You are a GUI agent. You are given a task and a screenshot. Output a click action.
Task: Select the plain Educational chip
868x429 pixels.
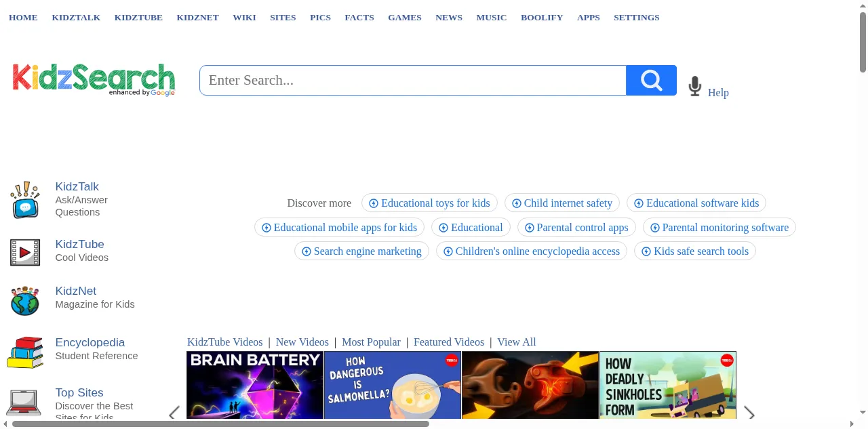pos(471,228)
